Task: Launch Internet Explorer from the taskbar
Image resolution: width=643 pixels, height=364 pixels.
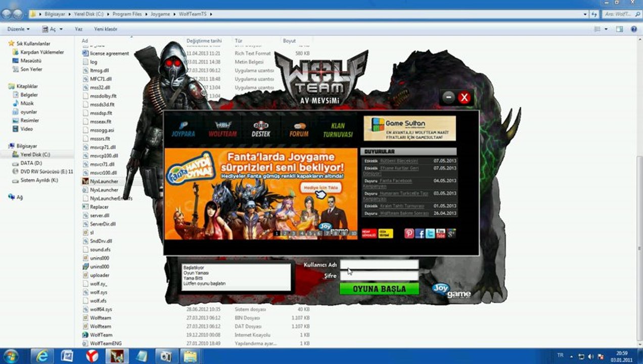Action: tap(42, 356)
